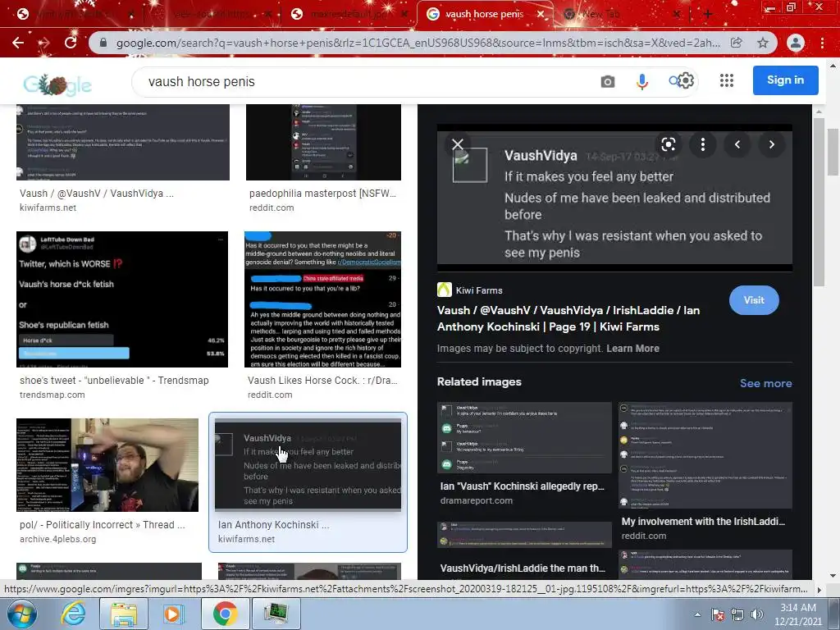Open the Kiwi Farms page title link
This screenshot has width=840, height=630.
tap(568, 318)
